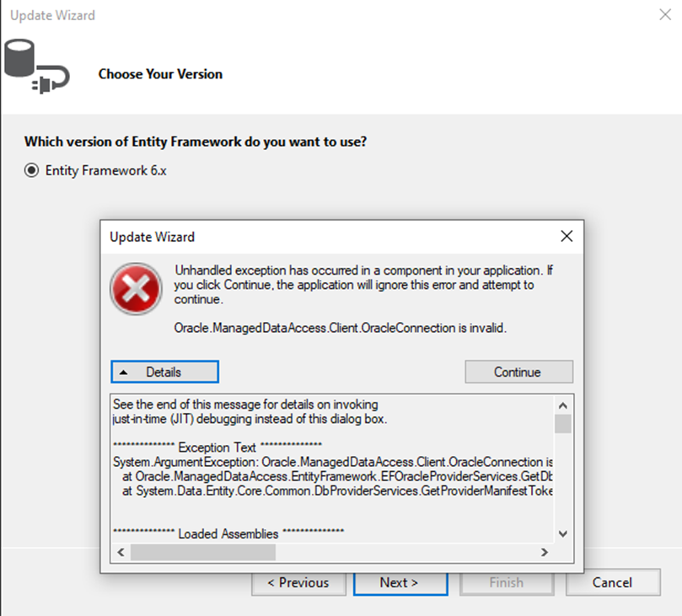Click the vertical scrollbar down arrow
Screen dimensions: 682x616
coord(563,533)
